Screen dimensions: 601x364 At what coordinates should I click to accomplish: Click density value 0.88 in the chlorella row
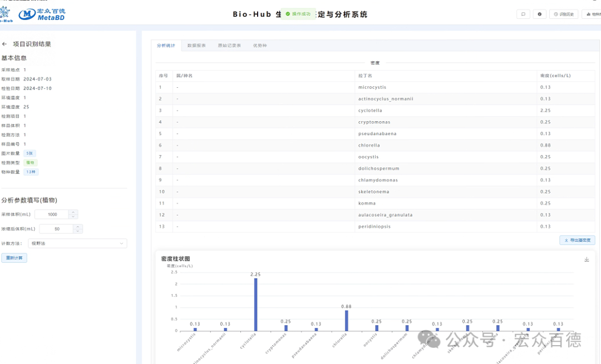(545, 146)
